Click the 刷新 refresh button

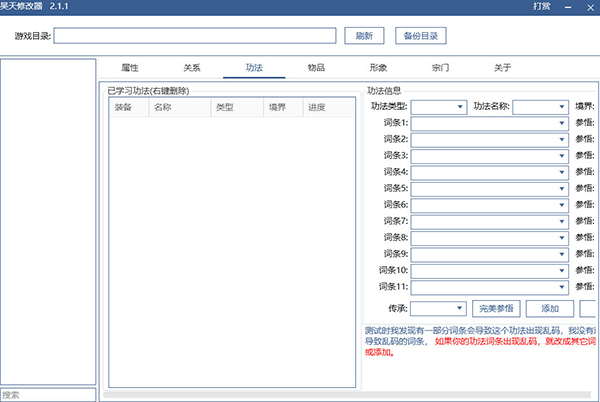[x=364, y=36]
